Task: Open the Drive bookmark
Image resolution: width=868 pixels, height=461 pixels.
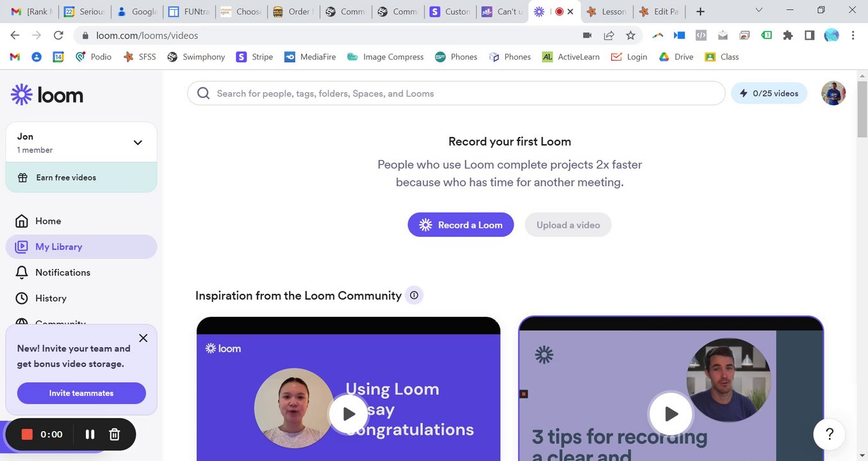Action: coord(676,57)
